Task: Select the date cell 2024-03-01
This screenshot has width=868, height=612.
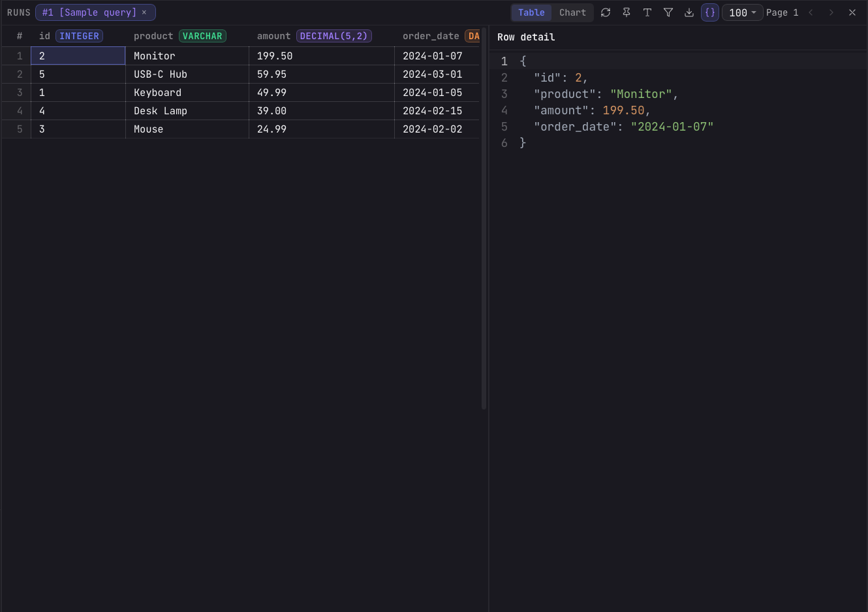Action: [x=437, y=74]
